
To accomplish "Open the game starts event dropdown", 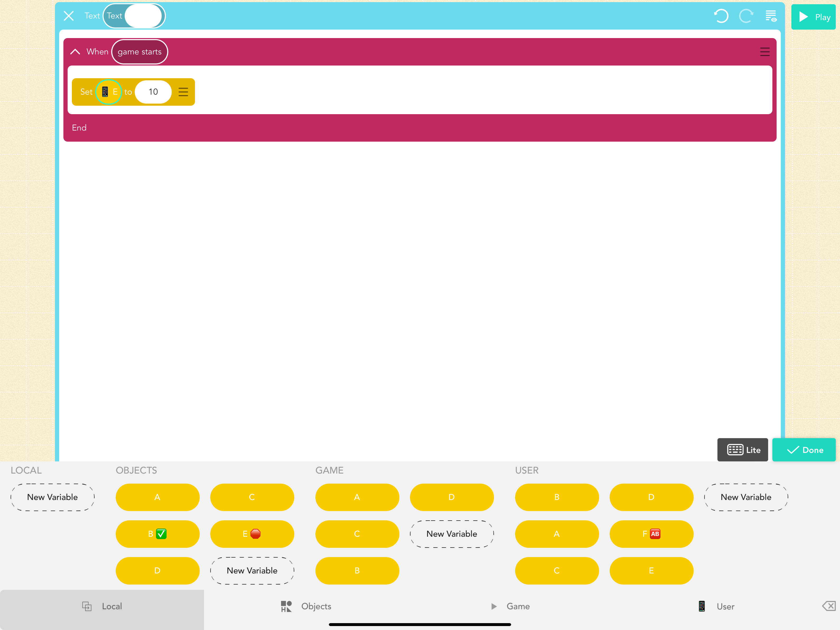I will [139, 52].
